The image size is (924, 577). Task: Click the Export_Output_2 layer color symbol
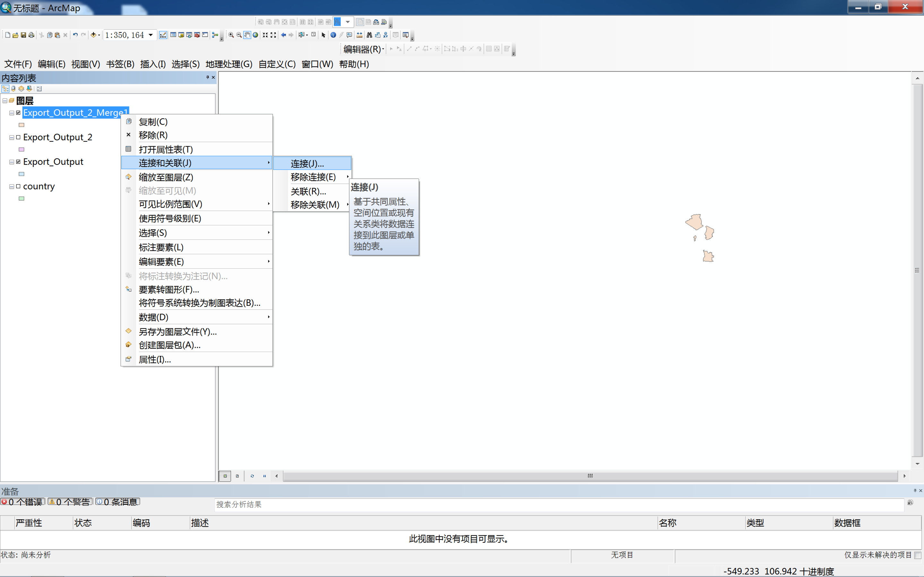tap(22, 150)
